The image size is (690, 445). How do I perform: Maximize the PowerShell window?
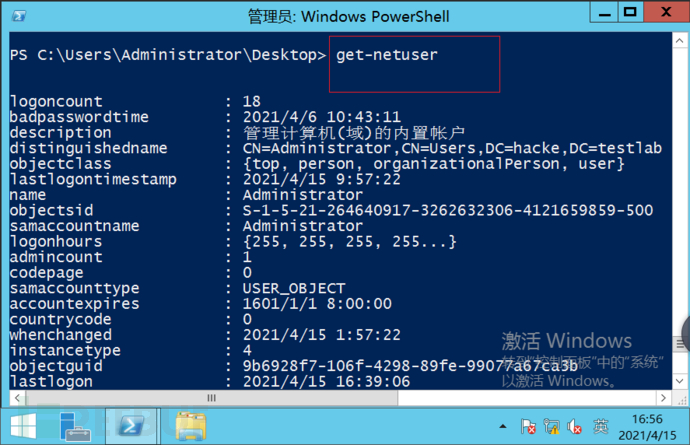click(630, 13)
